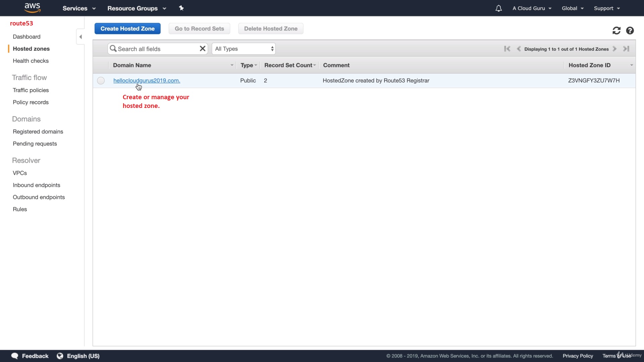Sort by Domain Name column header
This screenshot has height=362, width=644.
(x=132, y=65)
